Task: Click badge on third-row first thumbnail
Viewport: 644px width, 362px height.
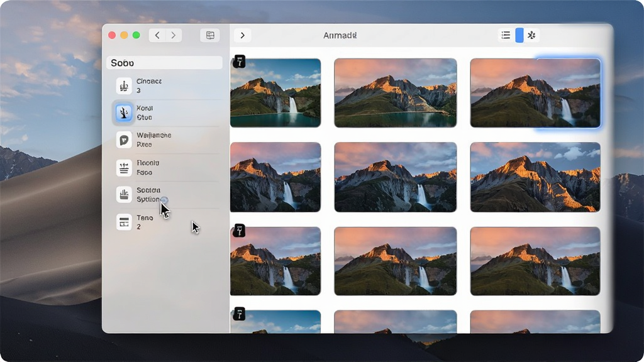Action: pos(240,231)
